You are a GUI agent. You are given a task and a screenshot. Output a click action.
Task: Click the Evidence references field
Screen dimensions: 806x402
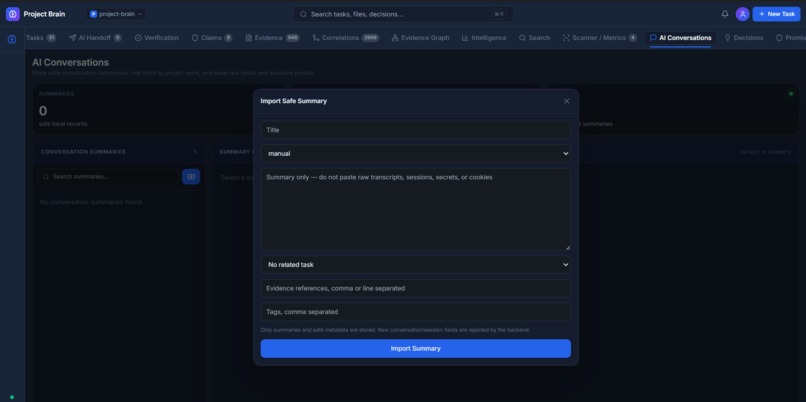pyautogui.click(x=415, y=288)
